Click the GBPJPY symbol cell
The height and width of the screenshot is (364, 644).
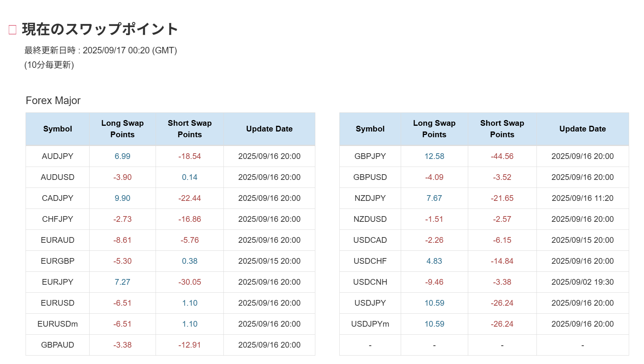[x=370, y=156]
